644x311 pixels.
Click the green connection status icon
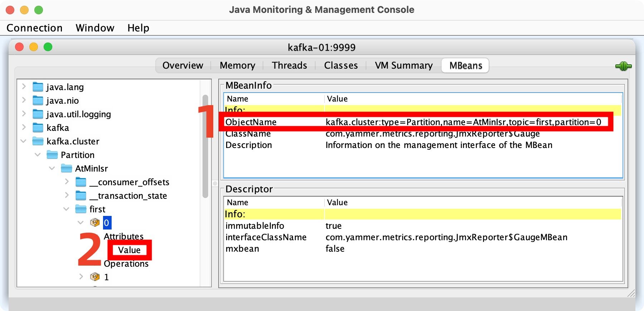pyautogui.click(x=623, y=66)
